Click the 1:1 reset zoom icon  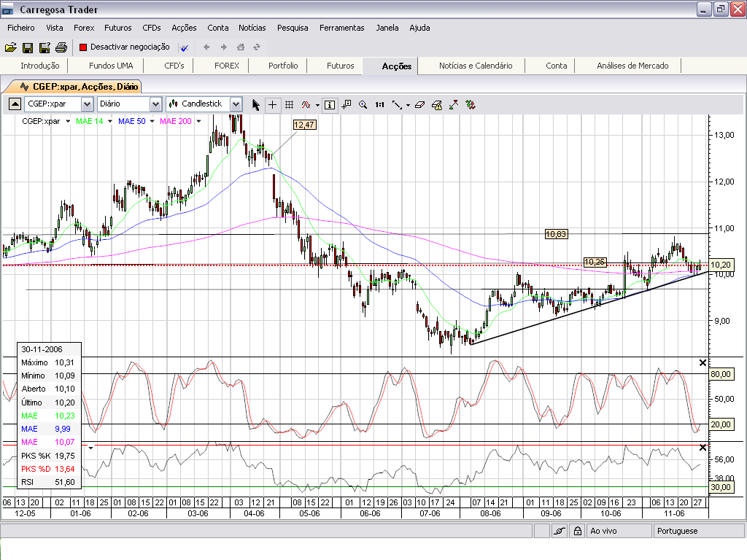pyautogui.click(x=379, y=104)
